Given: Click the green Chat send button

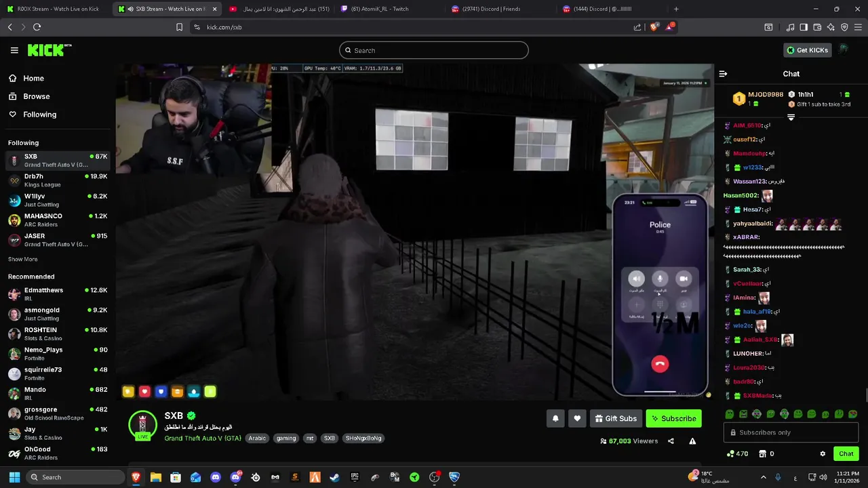Looking at the screenshot, I should (x=846, y=454).
